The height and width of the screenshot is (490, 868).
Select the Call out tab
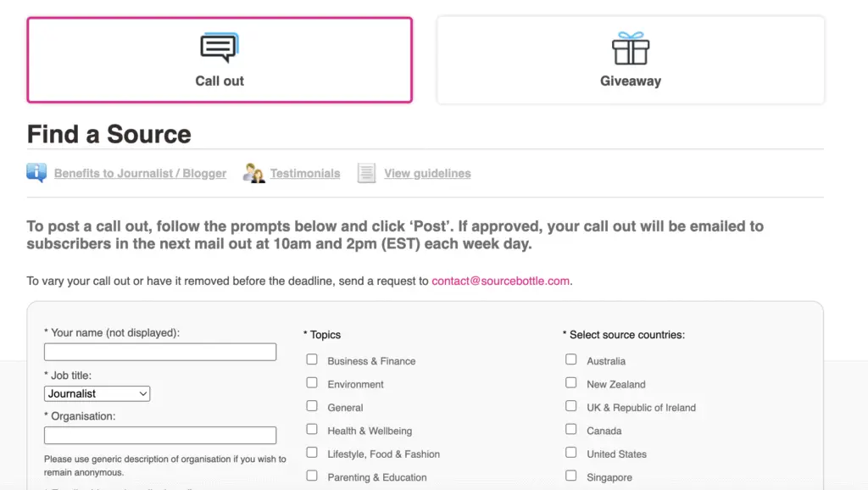pyautogui.click(x=220, y=60)
